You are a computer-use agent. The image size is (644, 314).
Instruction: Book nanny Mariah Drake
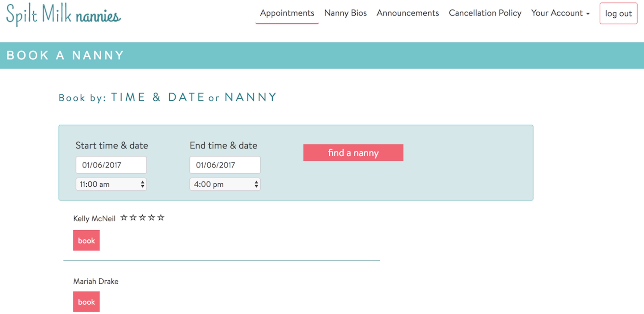click(x=86, y=302)
